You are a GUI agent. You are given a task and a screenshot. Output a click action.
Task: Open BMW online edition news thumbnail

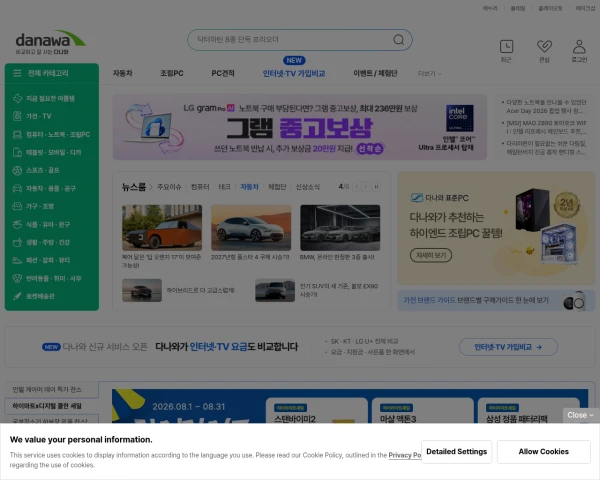[x=340, y=228]
